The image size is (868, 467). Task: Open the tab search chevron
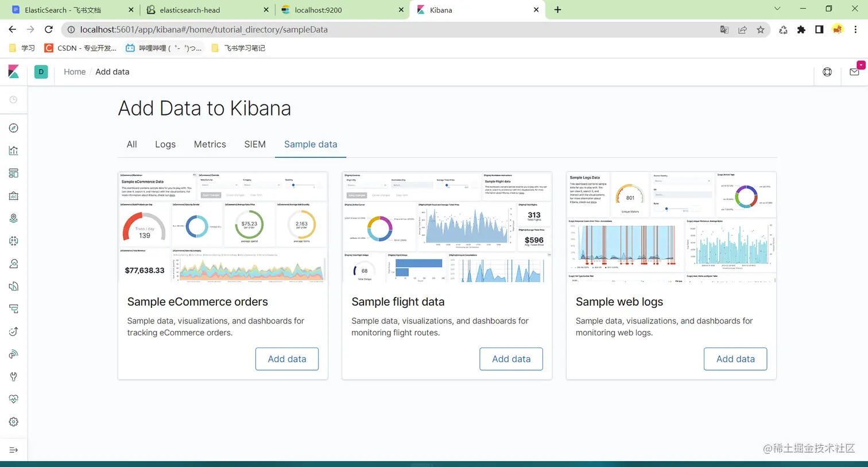(x=777, y=9)
